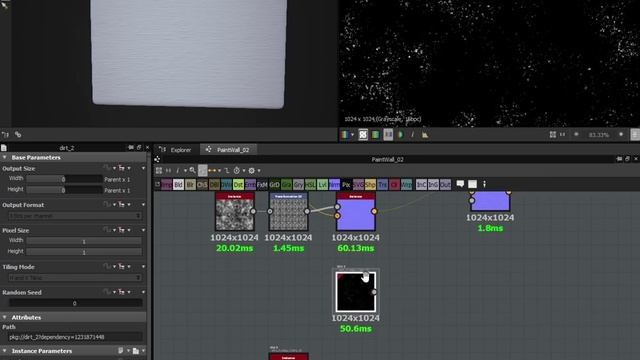Viewport: 640px width, 360px height.
Task: Click the link icon below 3D view
Action: (x=18, y=134)
